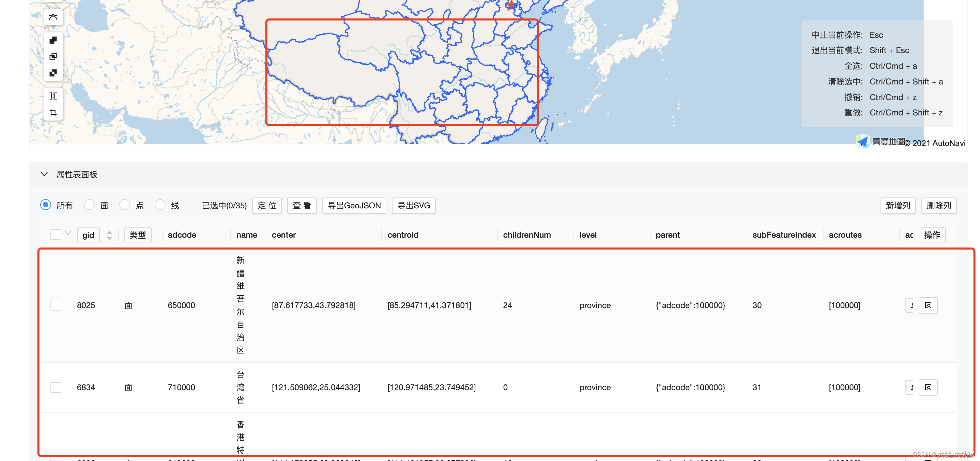The height and width of the screenshot is (461, 980).
Task: Click the 新增列 button
Action: pyautogui.click(x=898, y=206)
